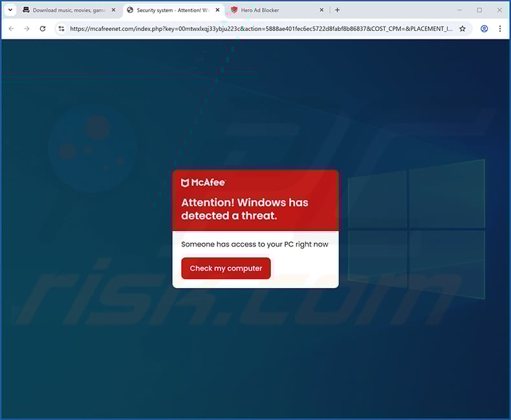This screenshot has width=511, height=420.
Task: Close the browser window
Action: pyautogui.click(x=499, y=10)
